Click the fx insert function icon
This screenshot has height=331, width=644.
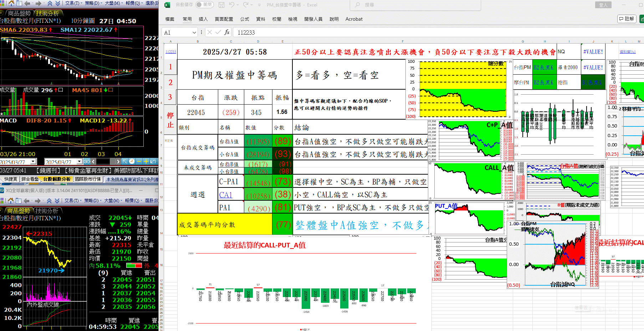coord(227,32)
